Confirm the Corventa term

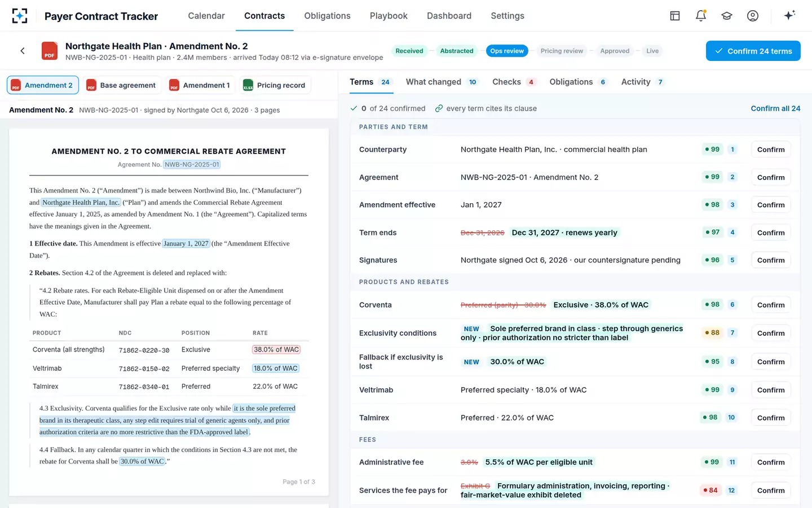coord(771,305)
